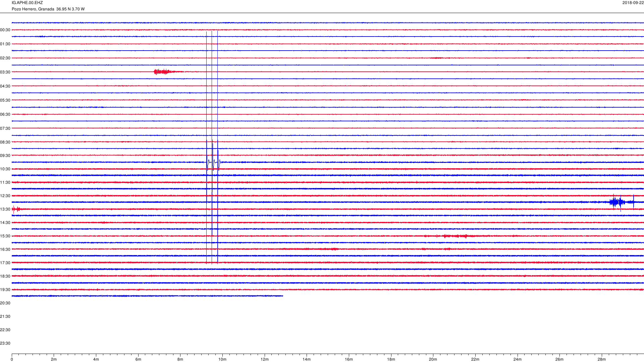Click the 24m axis tick label
Viewport: 644px width, 362px height.
tap(518, 360)
